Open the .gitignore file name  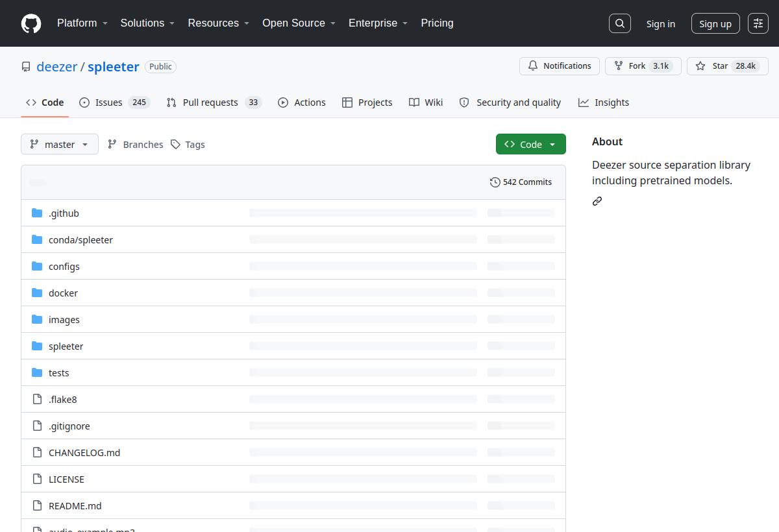[69, 426]
